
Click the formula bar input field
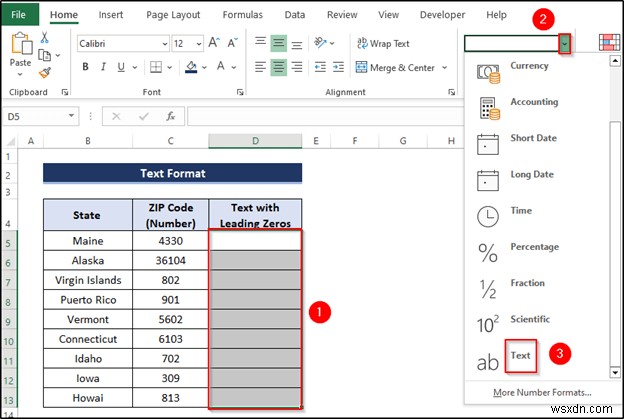coord(326,116)
